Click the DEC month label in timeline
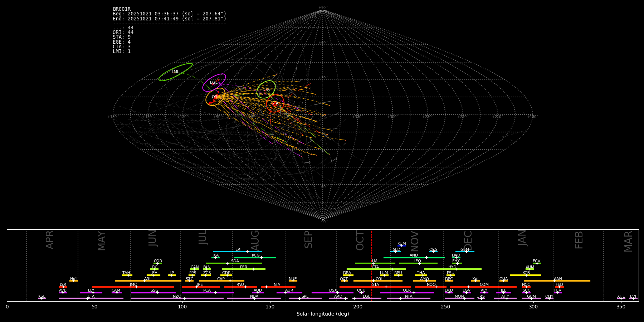Viewport: 644px width, 322px height. coord(468,240)
